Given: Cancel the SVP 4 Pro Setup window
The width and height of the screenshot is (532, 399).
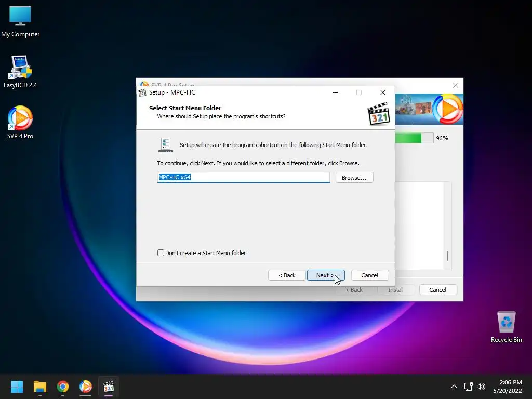Looking at the screenshot, I should click(x=437, y=290).
